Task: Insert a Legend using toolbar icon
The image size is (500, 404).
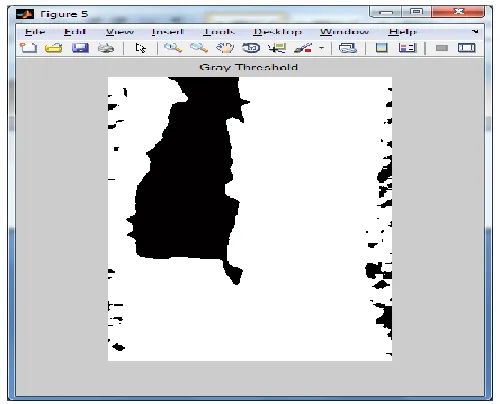Action: coord(407,48)
